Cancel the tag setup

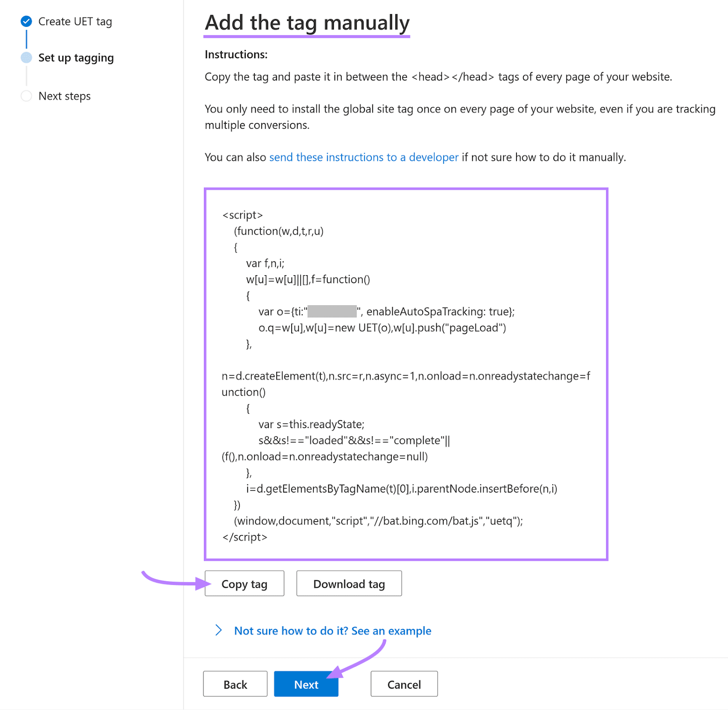click(x=404, y=684)
